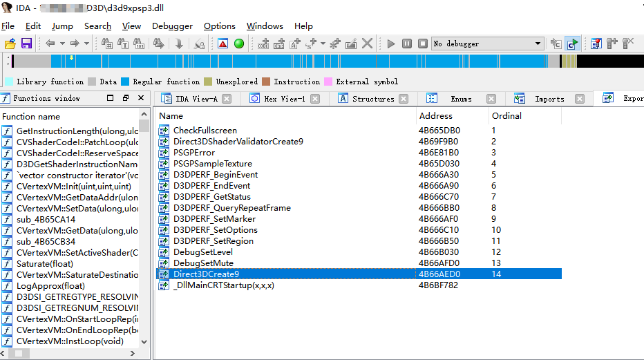The width and height of the screenshot is (644, 360).
Task: Open the Options menu
Action: coord(219,26)
